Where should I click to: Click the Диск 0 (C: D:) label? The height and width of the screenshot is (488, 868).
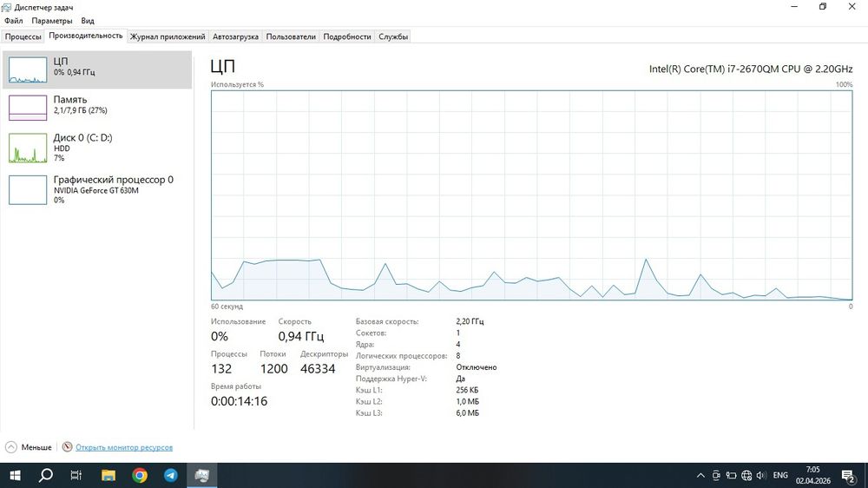[x=83, y=137]
